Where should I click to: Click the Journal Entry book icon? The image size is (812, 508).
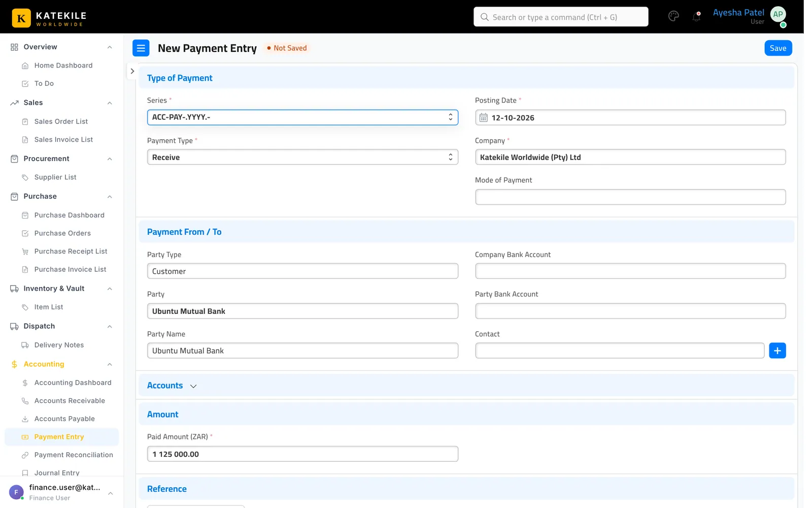tap(25, 473)
